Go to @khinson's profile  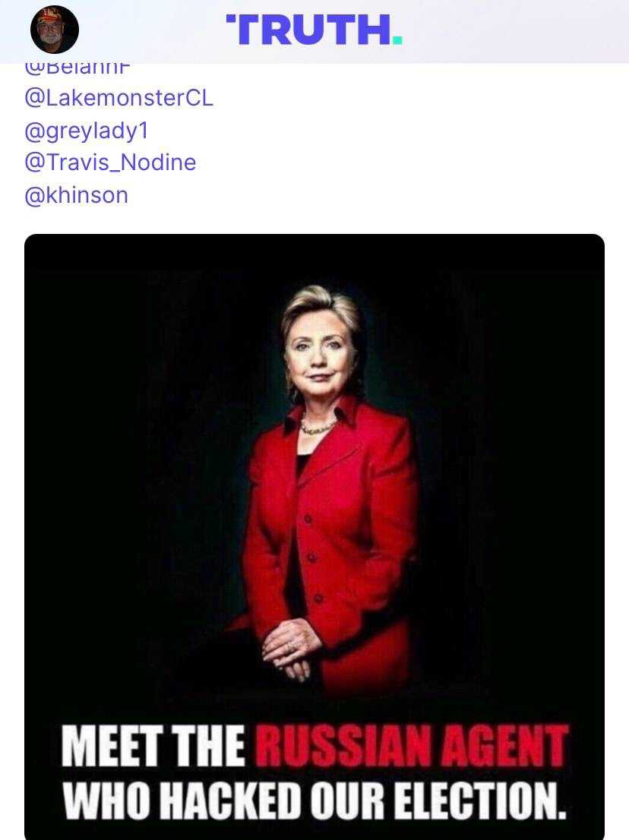76,195
